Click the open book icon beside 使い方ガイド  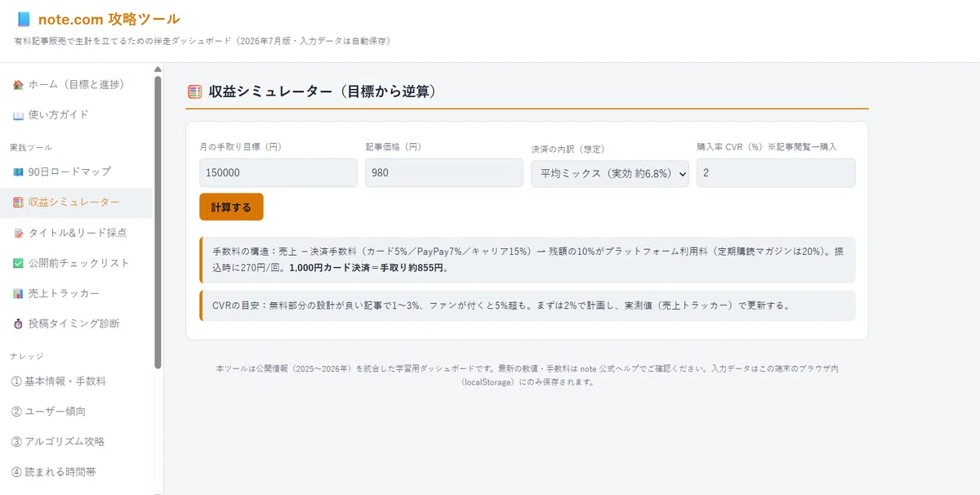(18, 115)
